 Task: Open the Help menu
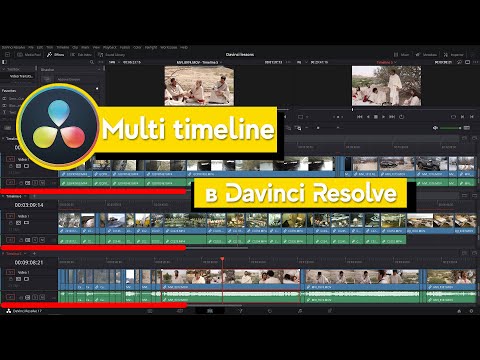click(x=184, y=48)
